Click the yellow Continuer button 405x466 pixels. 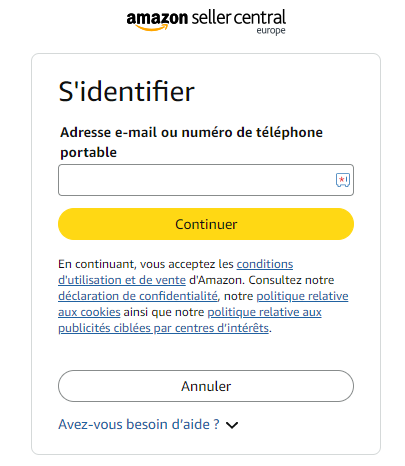pyautogui.click(x=206, y=224)
